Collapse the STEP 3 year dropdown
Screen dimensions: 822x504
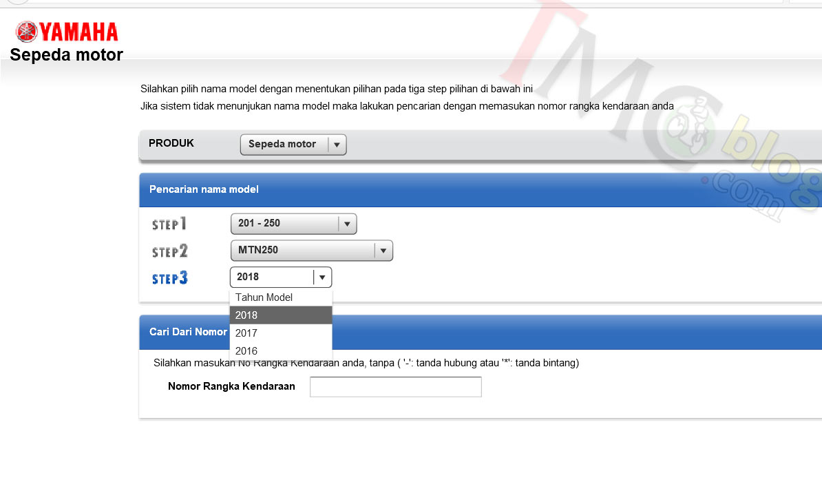pos(280,277)
